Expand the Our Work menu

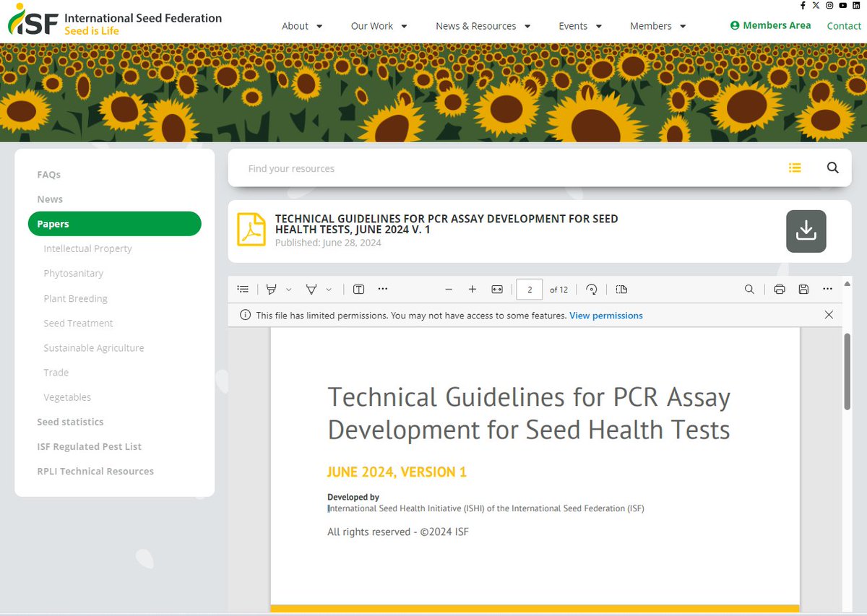(x=379, y=26)
